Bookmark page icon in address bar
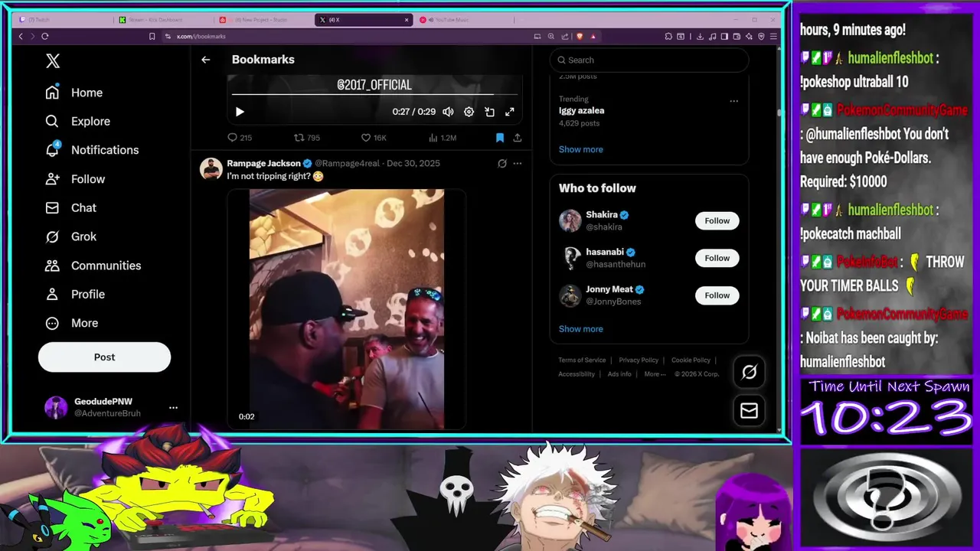 (152, 36)
